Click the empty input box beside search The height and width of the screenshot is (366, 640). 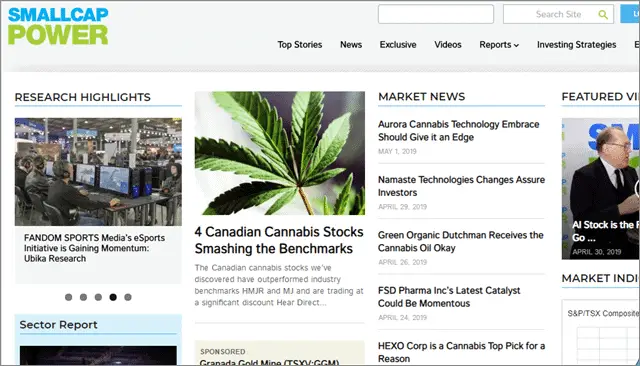436,14
